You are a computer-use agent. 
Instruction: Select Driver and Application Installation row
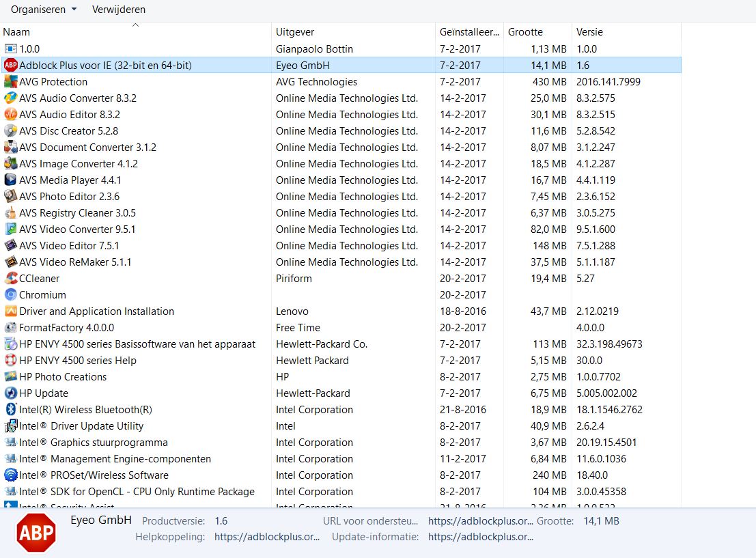coord(96,311)
